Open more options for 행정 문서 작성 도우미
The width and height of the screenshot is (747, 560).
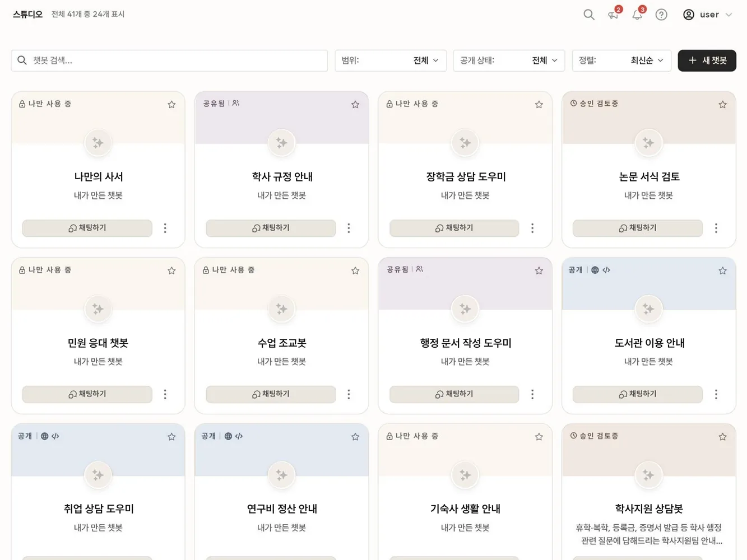[532, 394]
